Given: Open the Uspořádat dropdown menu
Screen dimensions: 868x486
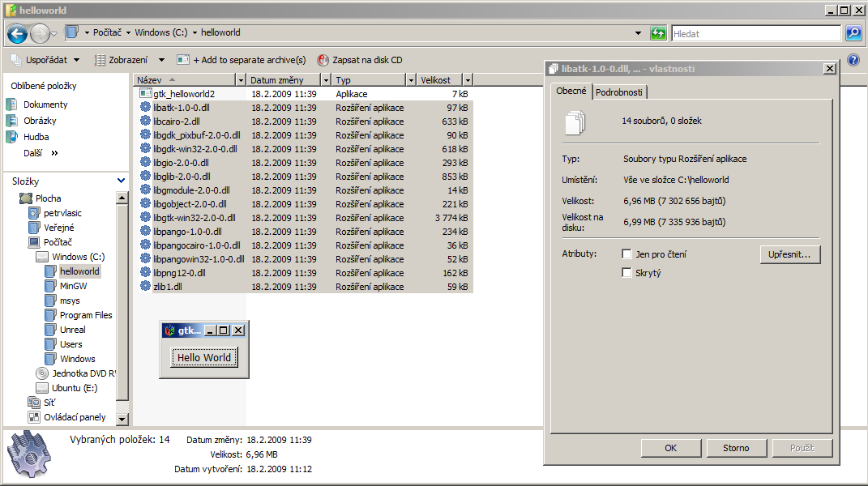Looking at the screenshot, I should click(x=46, y=60).
